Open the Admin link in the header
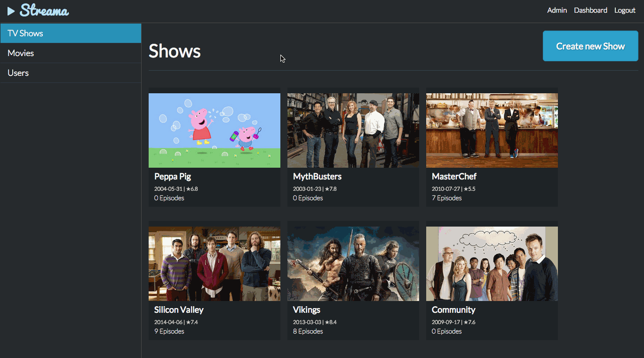The image size is (644, 358). (x=557, y=10)
